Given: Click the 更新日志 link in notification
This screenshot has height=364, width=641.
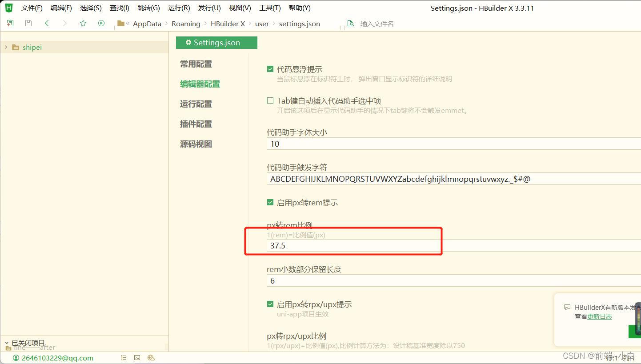Looking at the screenshot, I should (x=600, y=316).
